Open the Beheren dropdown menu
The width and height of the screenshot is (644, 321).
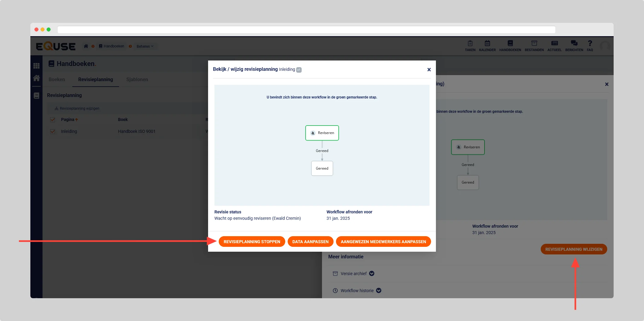coord(145,47)
